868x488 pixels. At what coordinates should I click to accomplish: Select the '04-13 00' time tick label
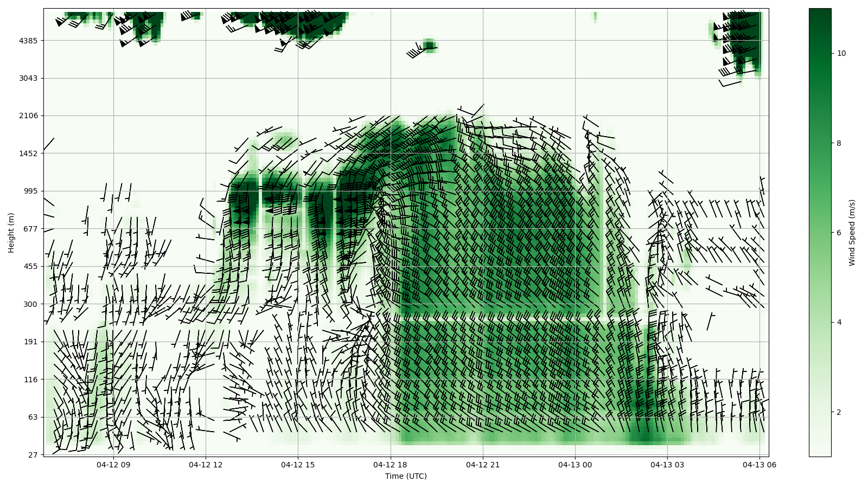(x=575, y=465)
